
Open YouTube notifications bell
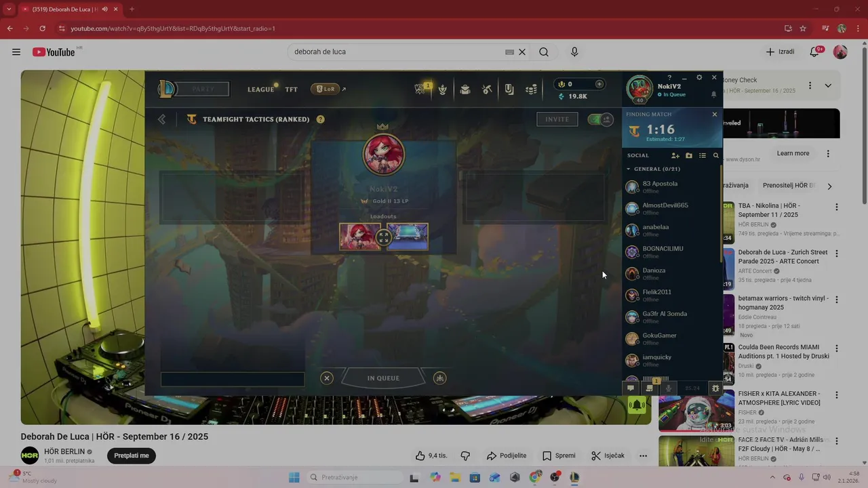click(816, 52)
